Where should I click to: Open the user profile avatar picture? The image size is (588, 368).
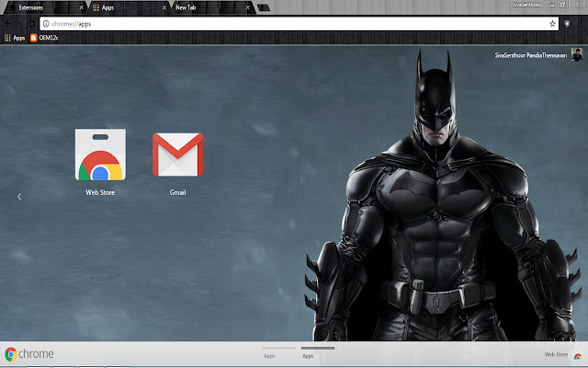click(577, 55)
